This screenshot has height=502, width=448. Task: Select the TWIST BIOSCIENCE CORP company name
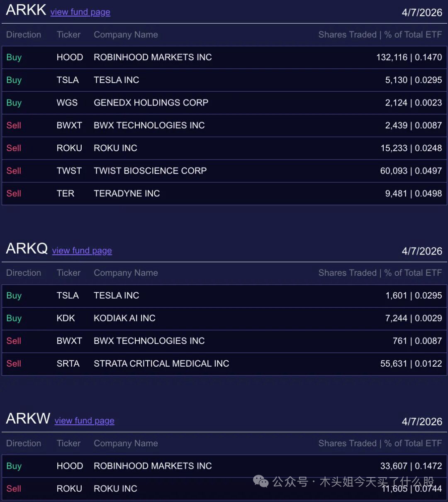coord(150,171)
